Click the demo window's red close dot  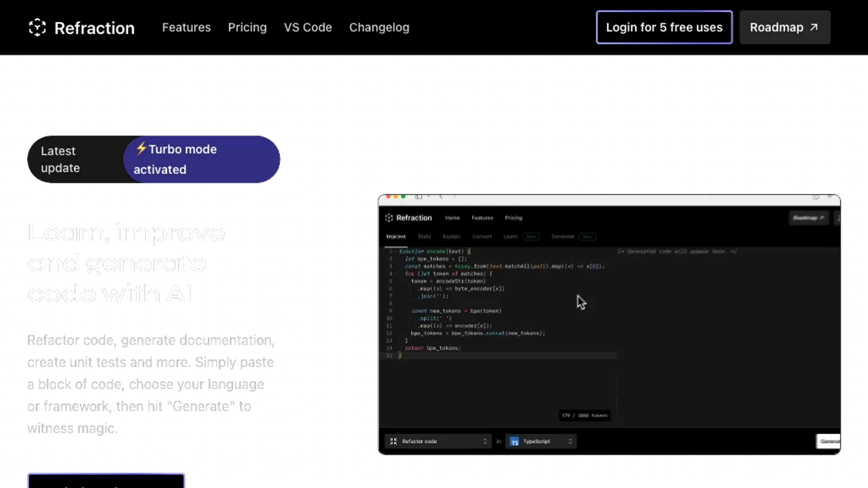[388, 197]
